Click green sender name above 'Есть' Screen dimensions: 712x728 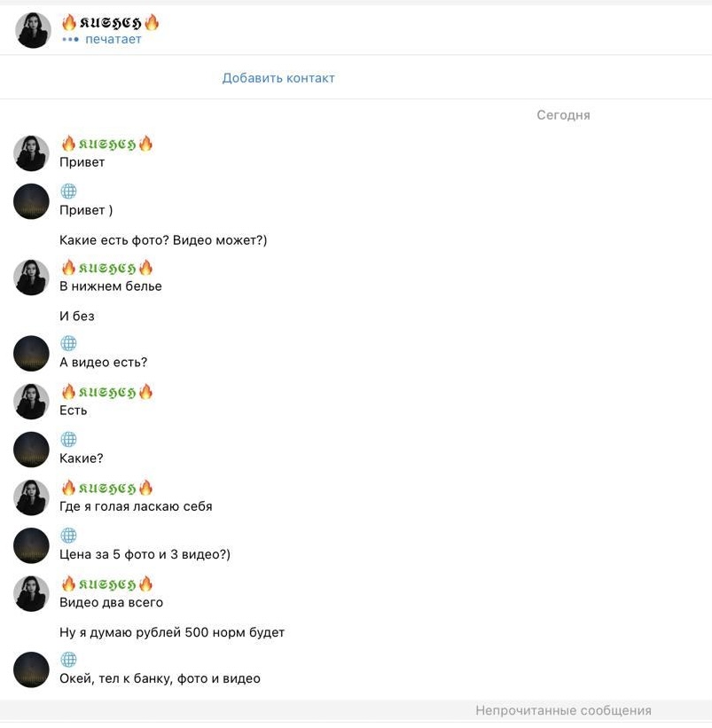tap(106, 392)
